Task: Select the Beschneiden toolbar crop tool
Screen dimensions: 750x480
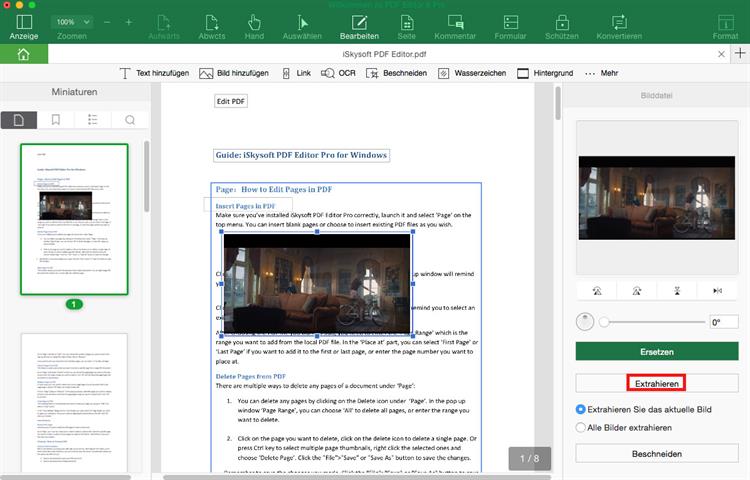Action: point(396,73)
